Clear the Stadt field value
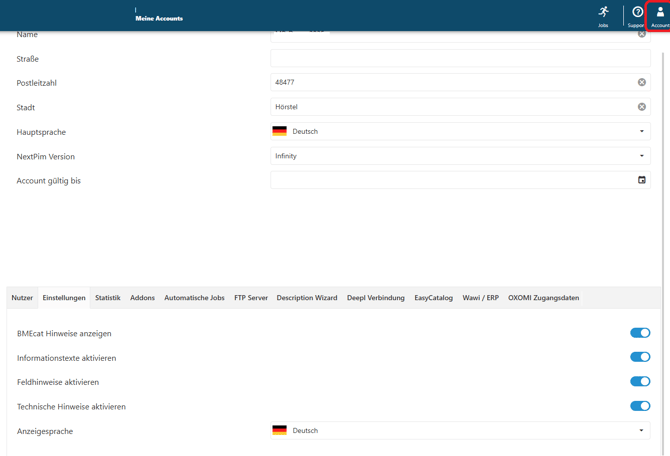The width and height of the screenshot is (670, 456). tap(642, 107)
